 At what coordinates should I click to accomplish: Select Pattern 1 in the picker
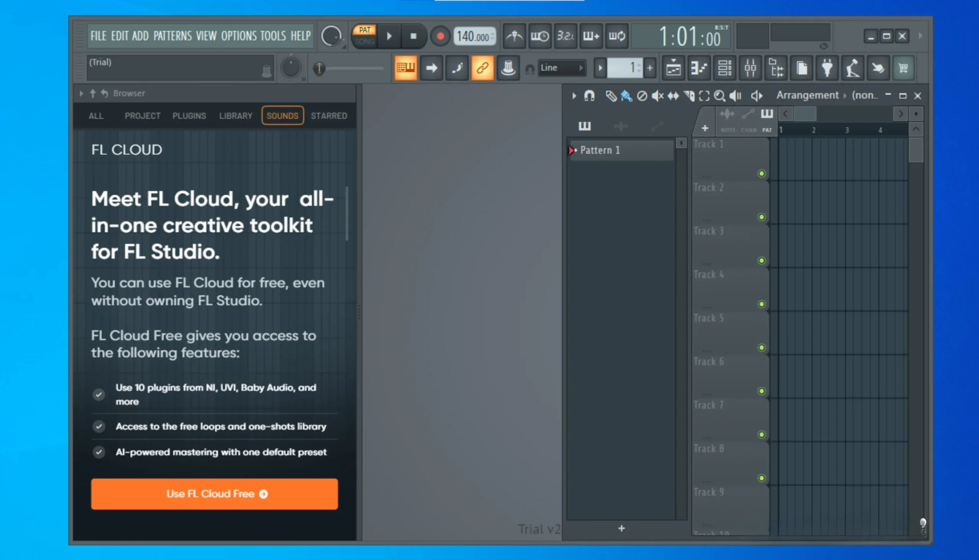point(621,150)
